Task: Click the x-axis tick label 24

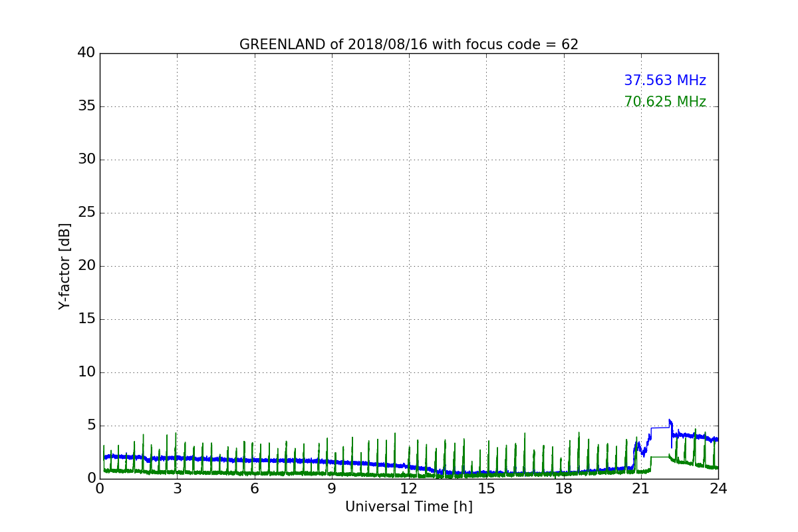Action: [x=718, y=489]
